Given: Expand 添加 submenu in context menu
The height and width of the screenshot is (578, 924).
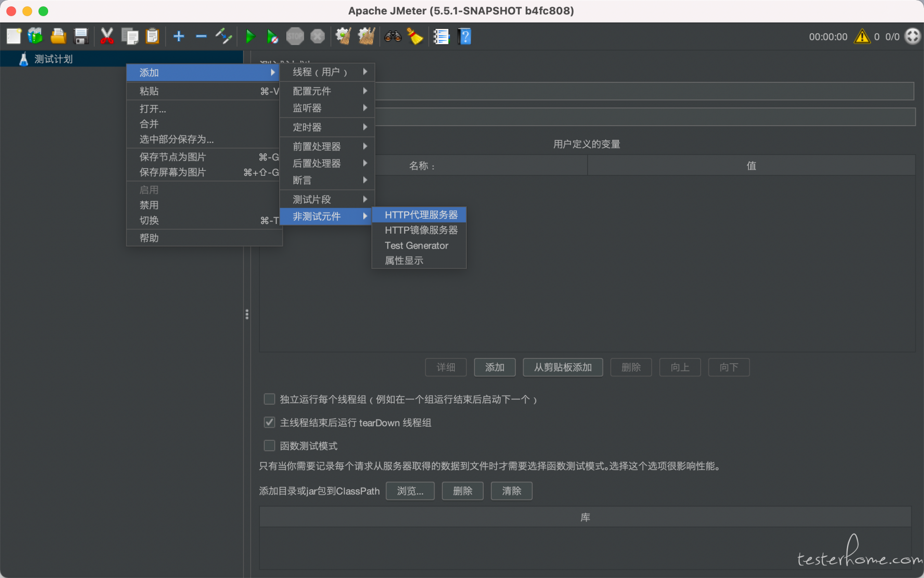Looking at the screenshot, I should point(204,72).
